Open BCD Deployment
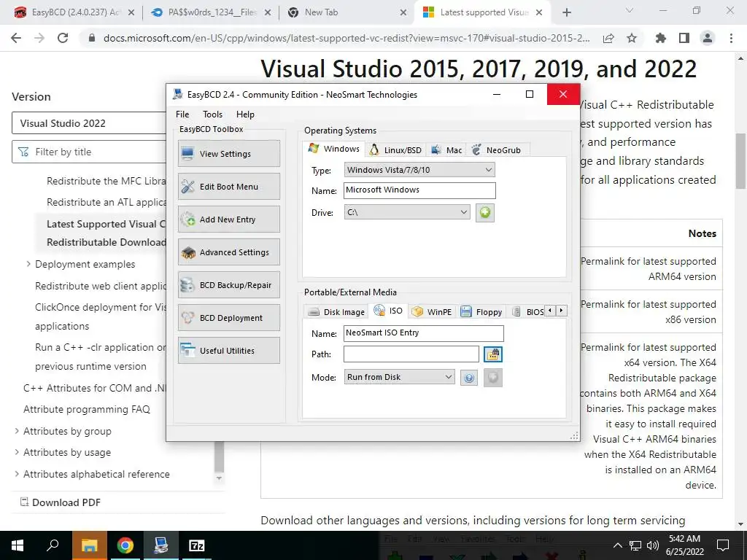Screen dimensions: 747x560 click(x=229, y=318)
